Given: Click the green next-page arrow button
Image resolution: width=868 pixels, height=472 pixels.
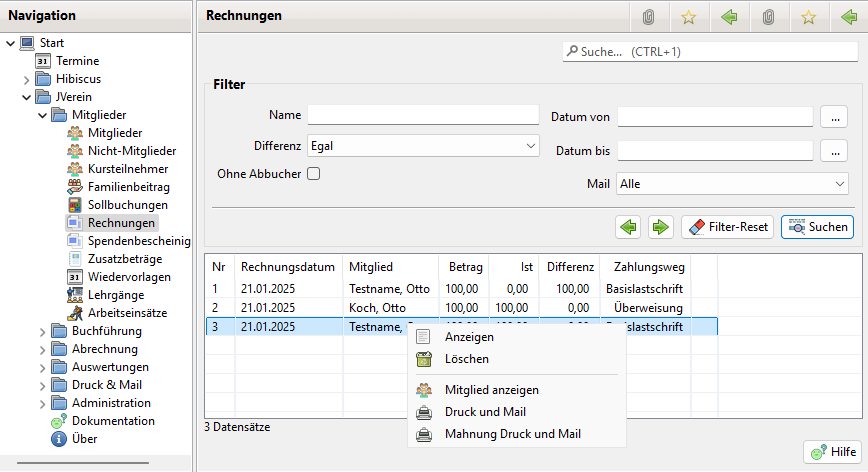Looking at the screenshot, I should 660,227.
